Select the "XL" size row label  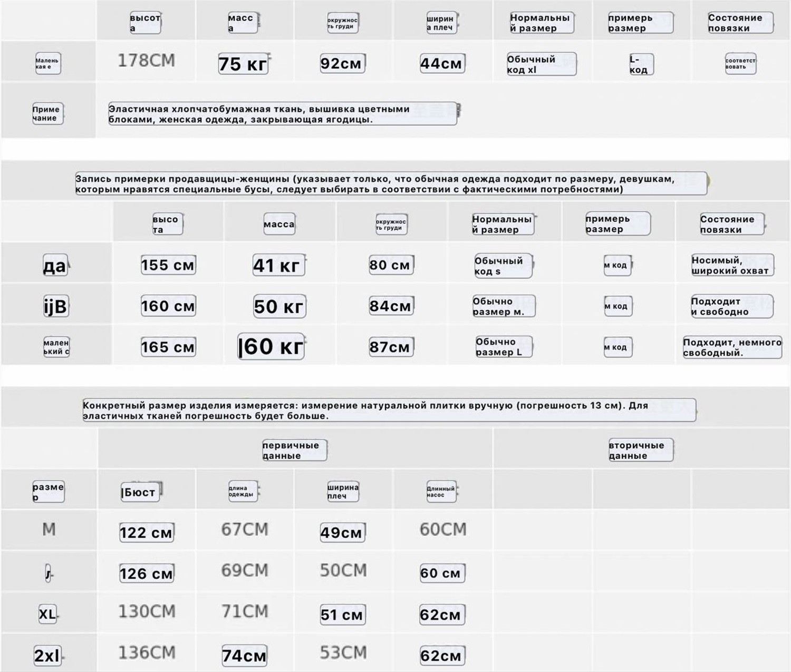[x=48, y=614]
